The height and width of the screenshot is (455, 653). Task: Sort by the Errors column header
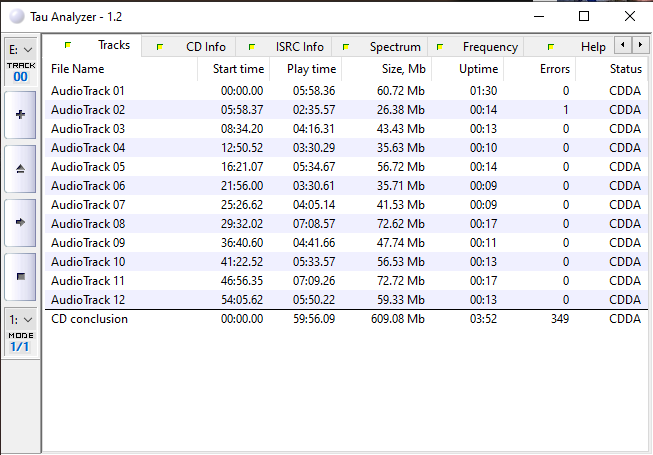[x=554, y=69]
